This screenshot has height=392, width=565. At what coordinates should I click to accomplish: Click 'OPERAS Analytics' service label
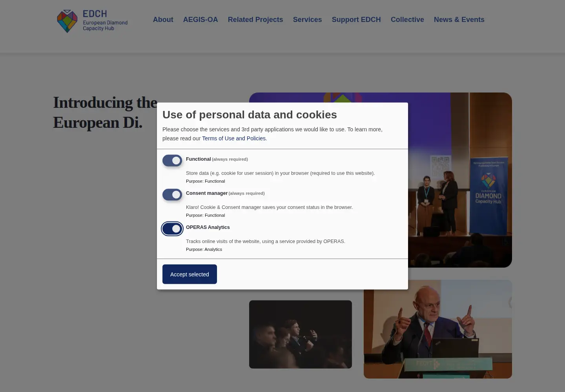point(208,227)
